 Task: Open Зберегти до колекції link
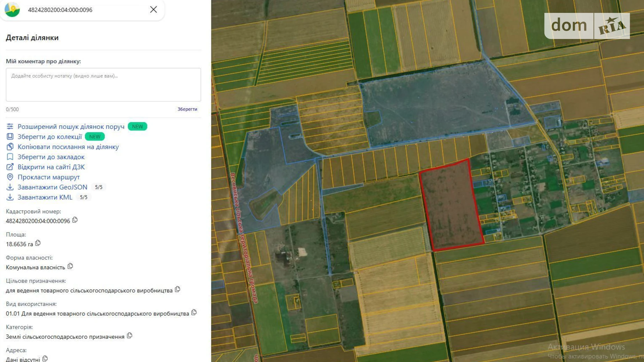pos(50,136)
